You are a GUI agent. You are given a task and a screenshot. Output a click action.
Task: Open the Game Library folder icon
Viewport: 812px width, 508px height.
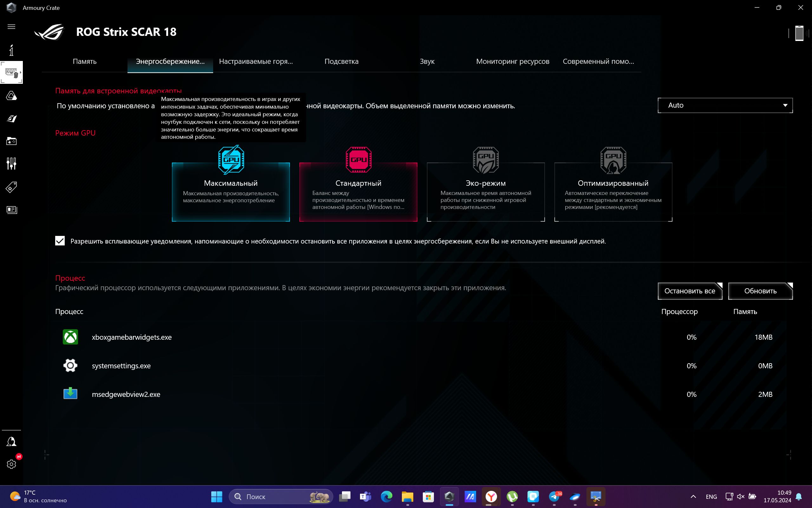[x=11, y=141]
